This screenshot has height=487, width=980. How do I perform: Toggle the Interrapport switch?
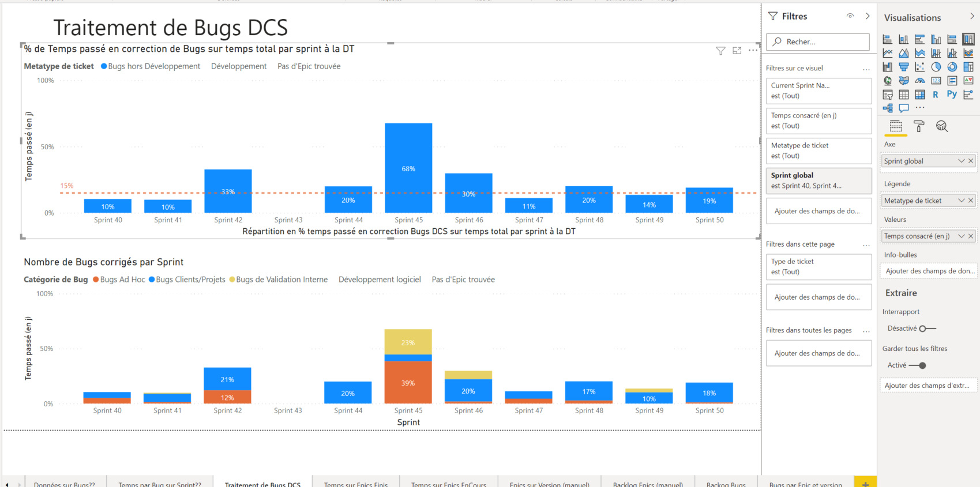coord(928,329)
